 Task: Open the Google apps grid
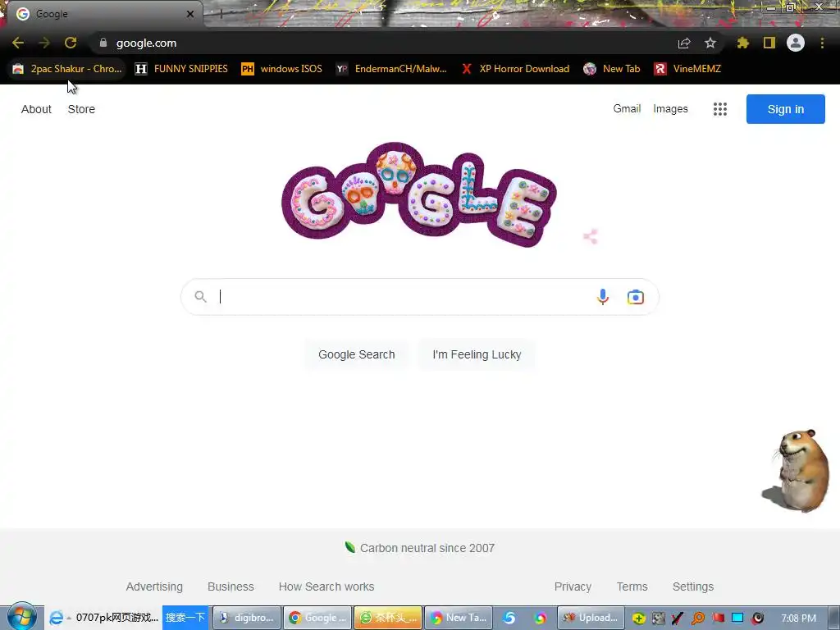point(720,109)
